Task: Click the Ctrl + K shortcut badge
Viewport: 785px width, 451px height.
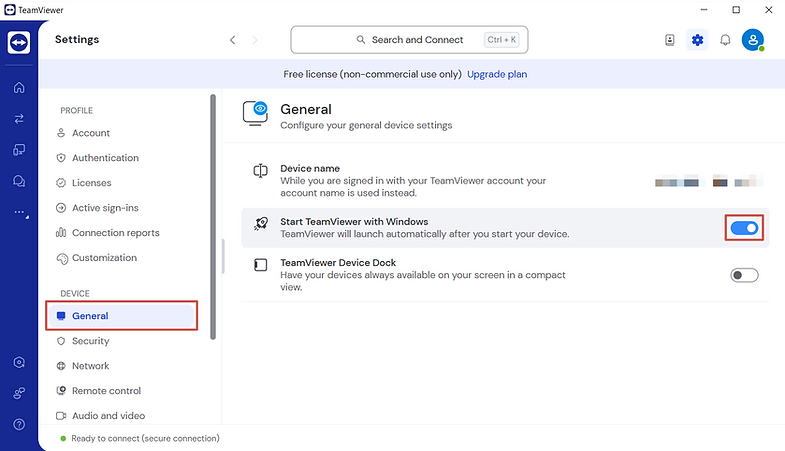Action: (x=502, y=40)
